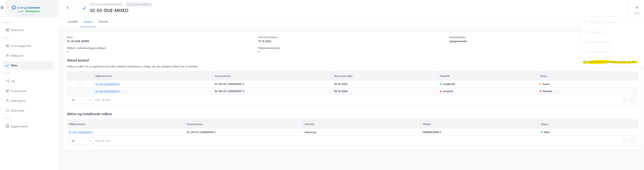Viewport: 644px width, 170px height.
Task: Open page size dropdown in Aktuel kontrol
Action: [82, 100]
